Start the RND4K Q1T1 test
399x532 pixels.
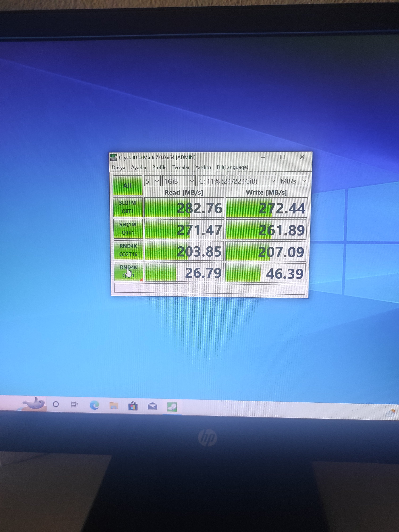pyautogui.click(x=128, y=272)
